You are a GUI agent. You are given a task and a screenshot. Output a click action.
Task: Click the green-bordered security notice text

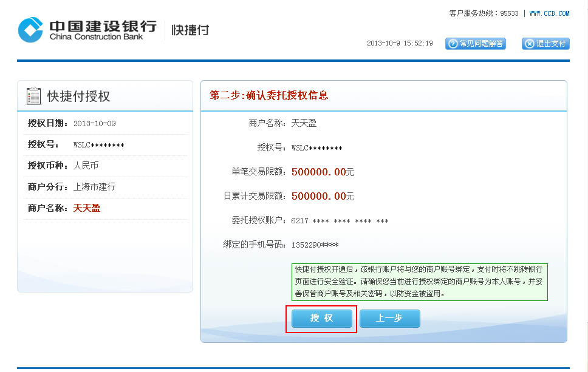420,282
